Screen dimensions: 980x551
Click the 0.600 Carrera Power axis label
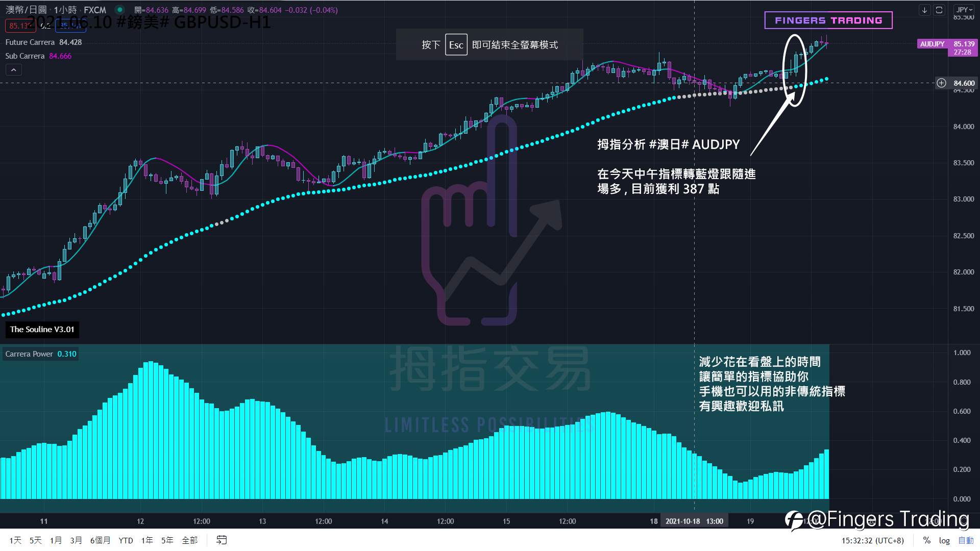[962, 411]
